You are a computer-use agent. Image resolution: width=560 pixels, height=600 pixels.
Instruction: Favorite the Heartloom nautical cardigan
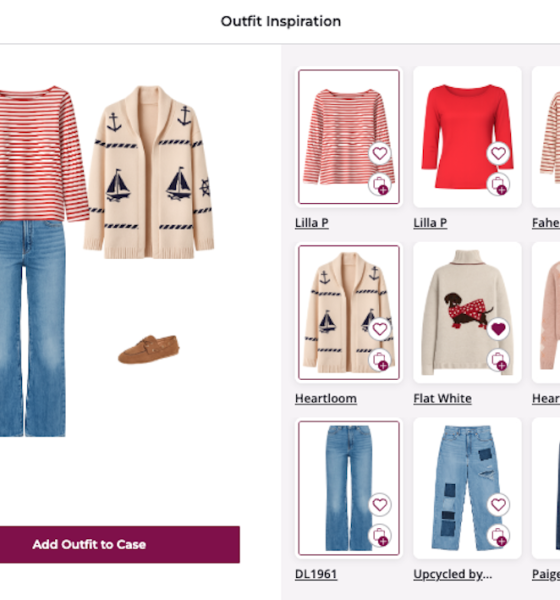click(x=380, y=329)
